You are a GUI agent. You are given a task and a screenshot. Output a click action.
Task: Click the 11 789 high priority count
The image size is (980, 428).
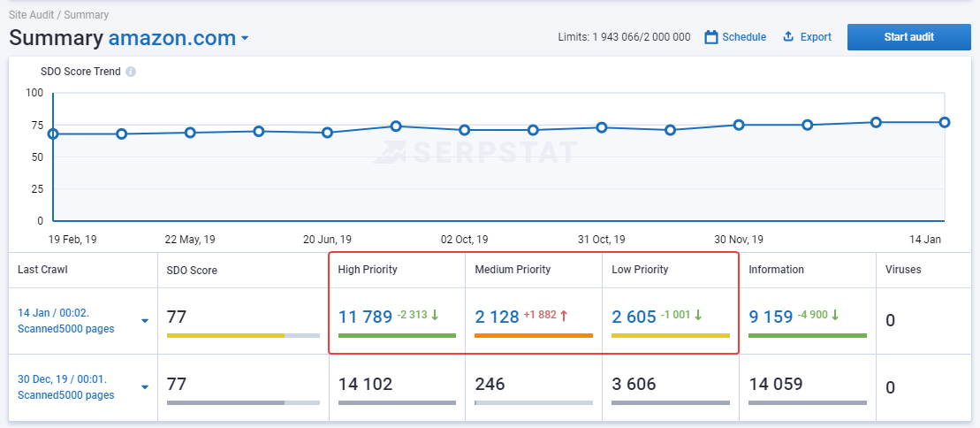365,317
